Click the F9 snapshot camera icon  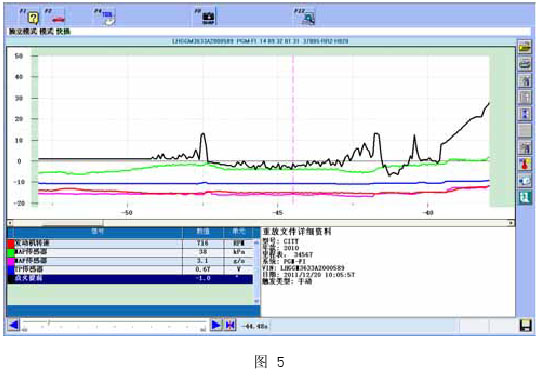pyautogui.click(x=208, y=17)
